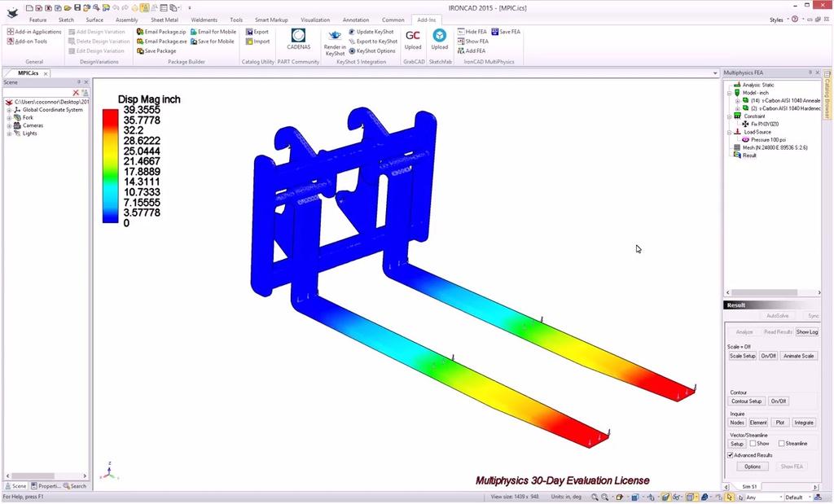Click Hide FEA in MultiPhysics group
The width and height of the screenshot is (834, 504).
(x=472, y=32)
